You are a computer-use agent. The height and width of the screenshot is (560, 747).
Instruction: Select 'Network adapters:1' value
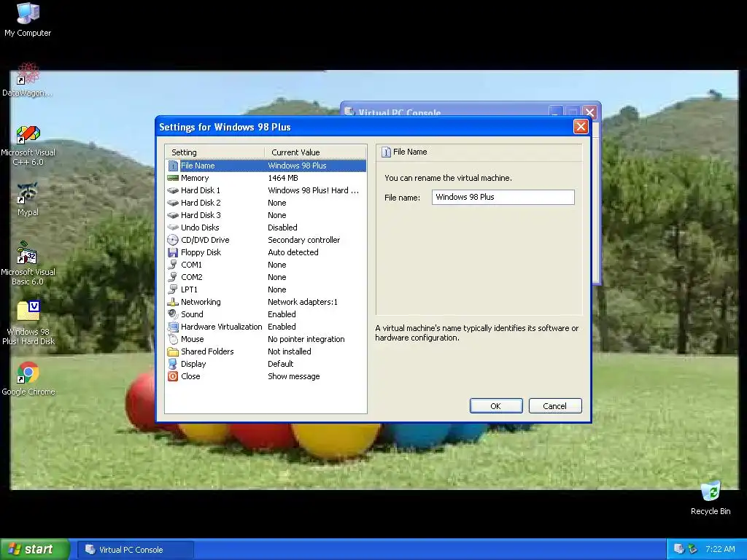pos(303,302)
